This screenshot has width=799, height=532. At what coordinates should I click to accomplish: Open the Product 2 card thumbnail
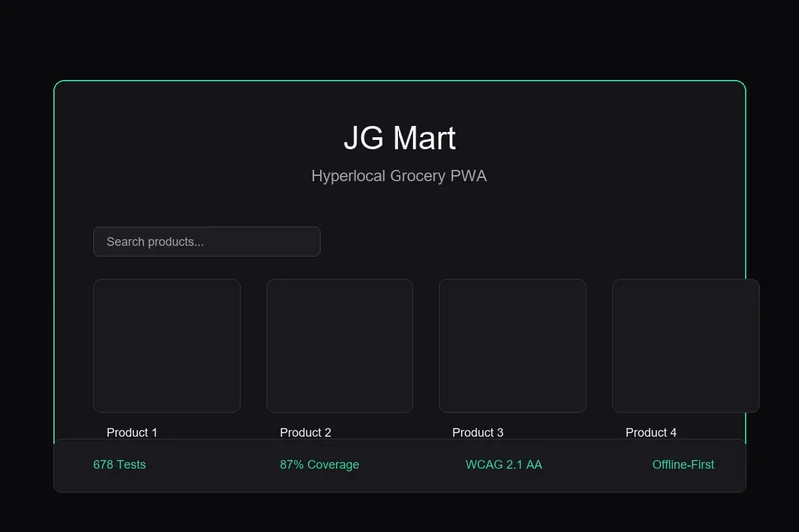click(x=340, y=345)
